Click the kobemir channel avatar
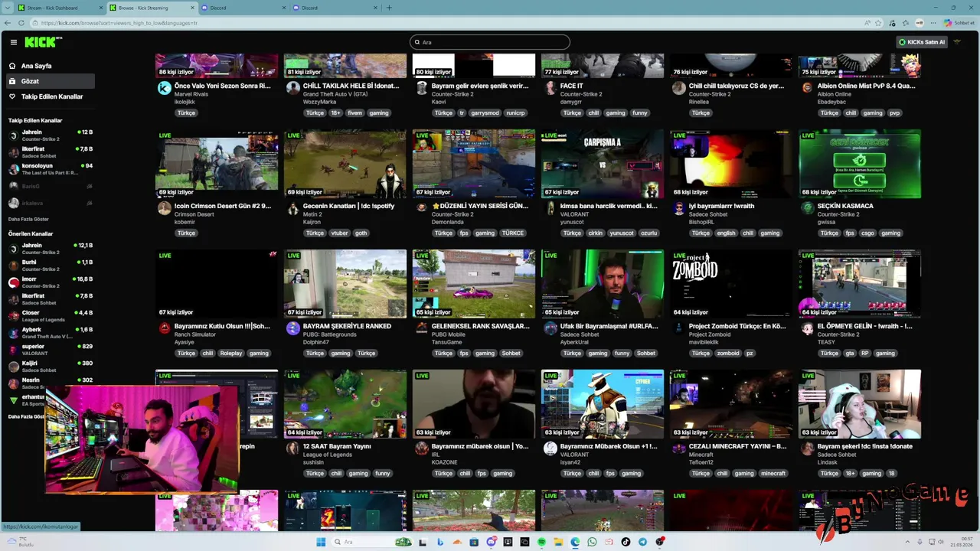Screen dimensions: 980x551 click(164, 208)
